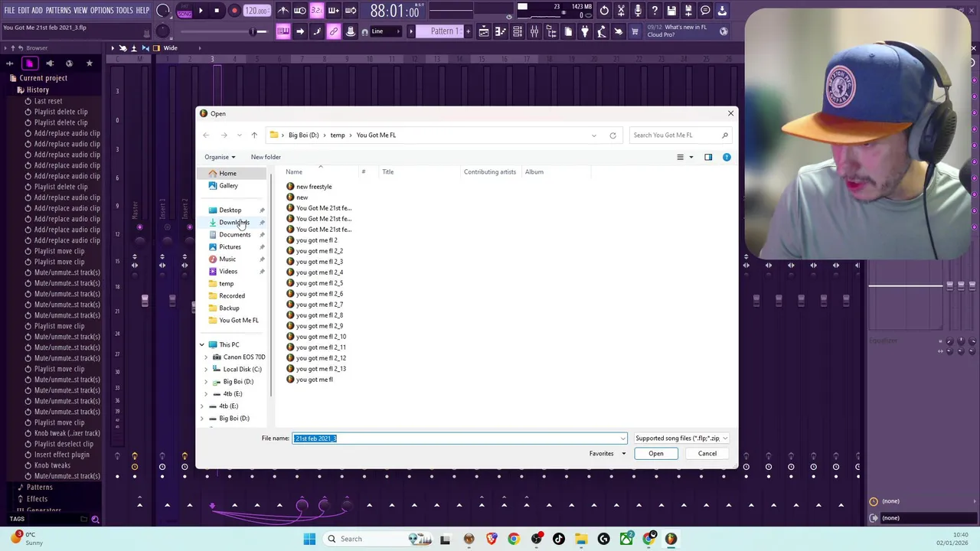Click the Downloads quick access folder
This screenshot has height=551, width=980.
click(x=234, y=223)
